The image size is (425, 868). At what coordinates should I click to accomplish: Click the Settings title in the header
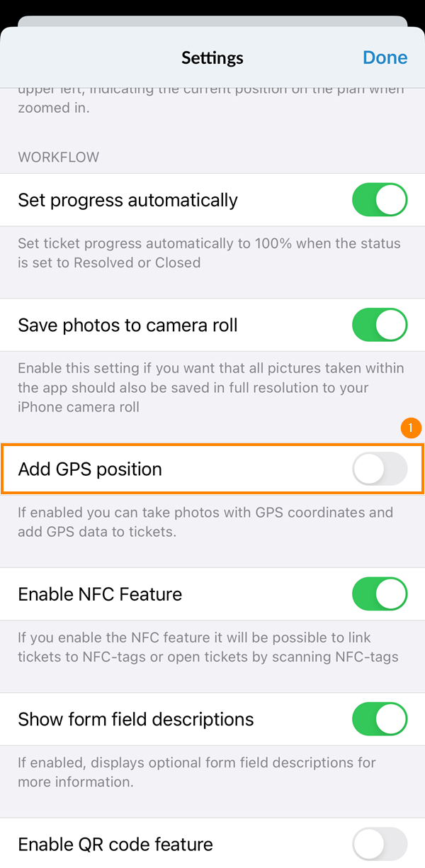(212, 57)
